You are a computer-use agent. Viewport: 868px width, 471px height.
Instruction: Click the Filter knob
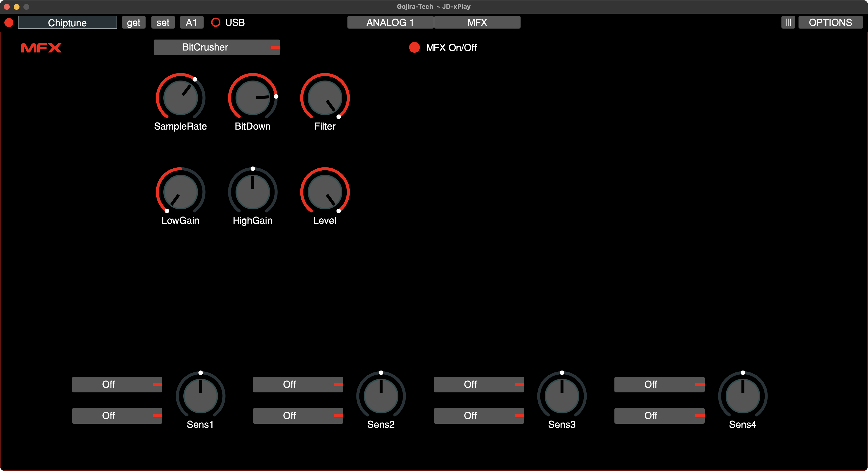click(325, 98)
